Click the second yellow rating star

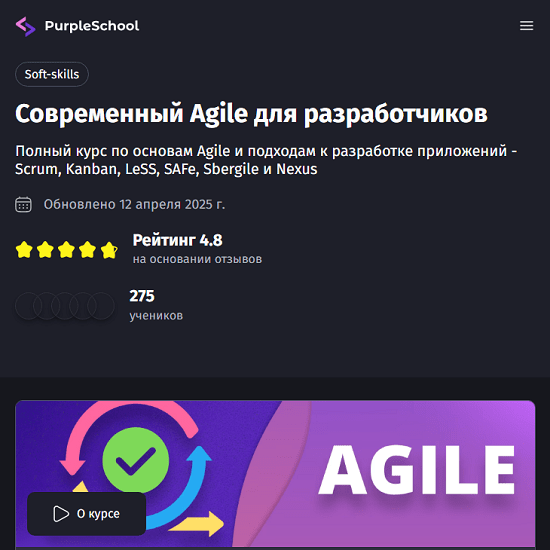point(45,250)
